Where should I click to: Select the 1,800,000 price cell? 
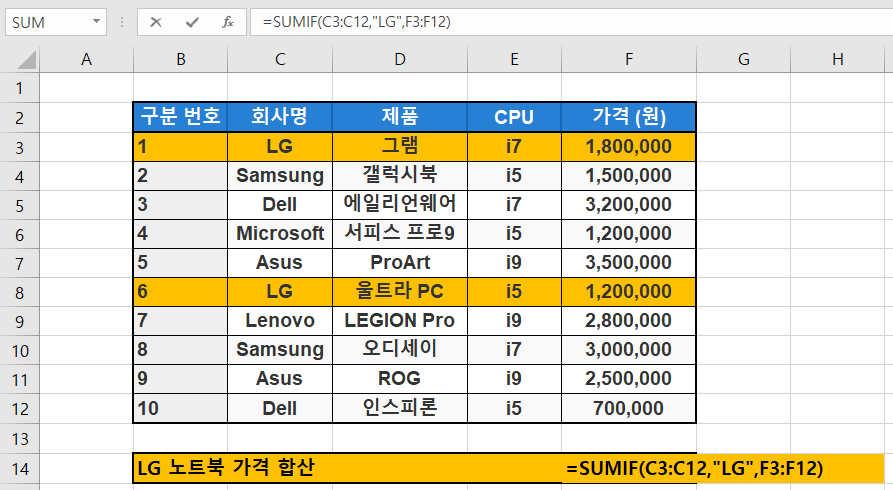629,146
